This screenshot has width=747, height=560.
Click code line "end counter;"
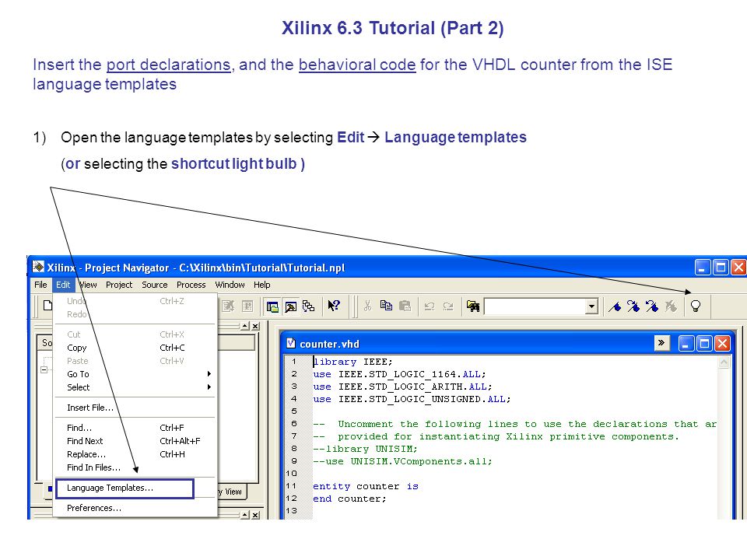349,499
